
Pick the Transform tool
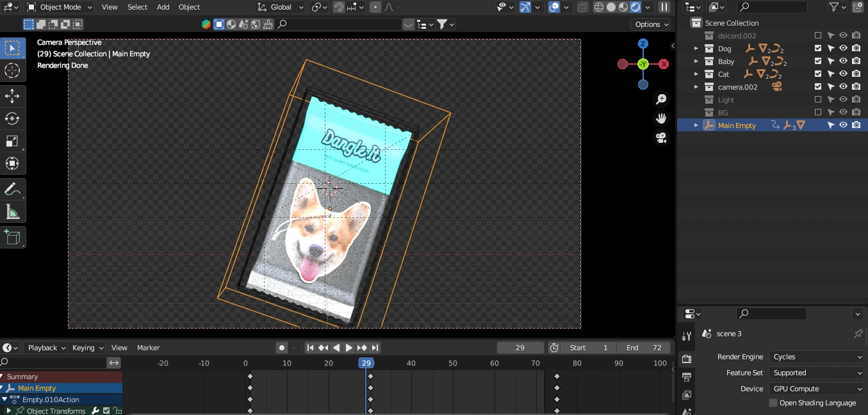(x=13, y=163)
